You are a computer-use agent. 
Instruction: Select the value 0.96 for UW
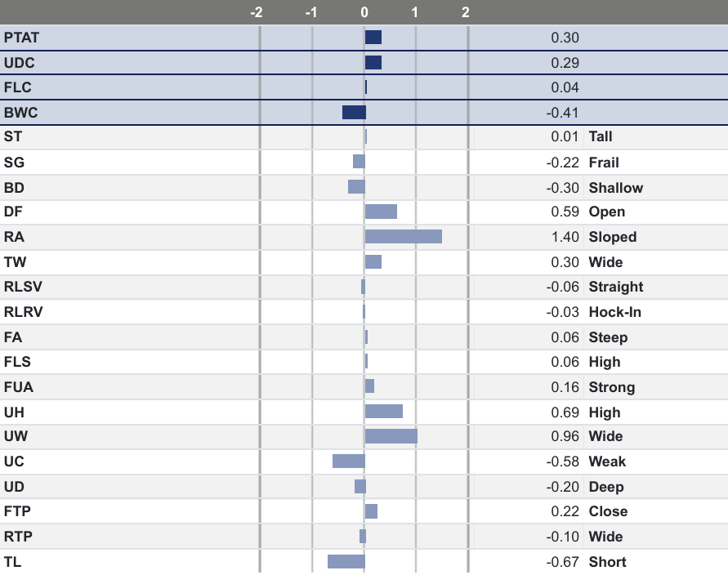tap(565, 436)
